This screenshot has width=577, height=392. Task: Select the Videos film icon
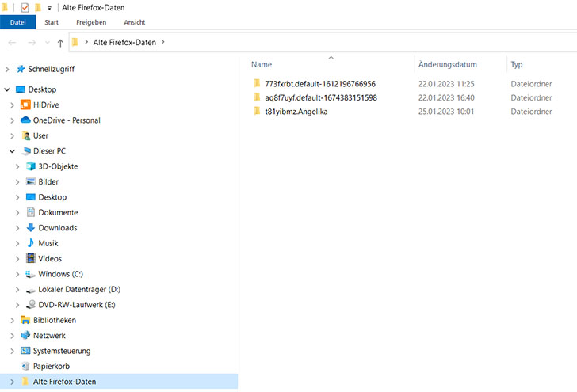click(31, 258)
